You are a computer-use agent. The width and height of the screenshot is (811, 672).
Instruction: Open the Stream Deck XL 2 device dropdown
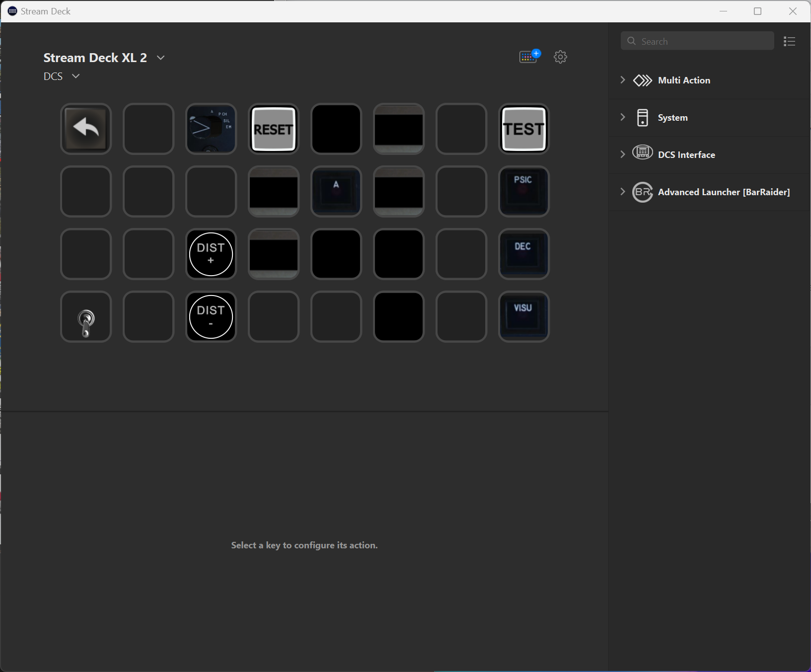160,58
